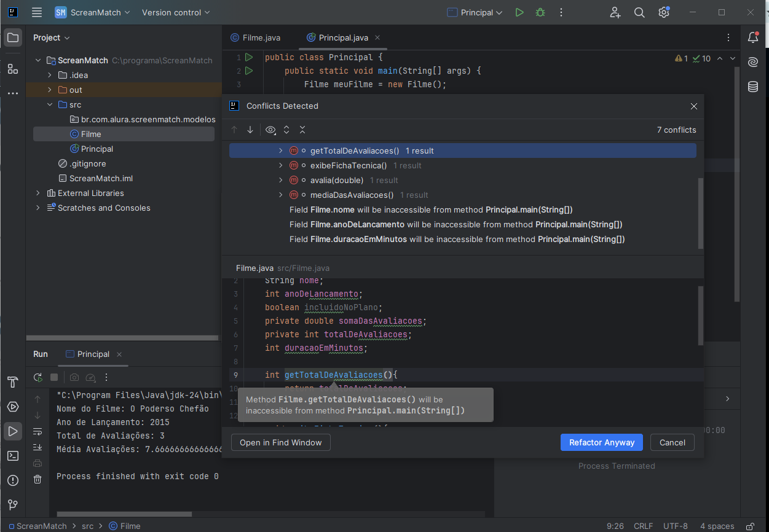The image size is (769, 532).
Task: Expand the .idea folder
Action: coord(50,75)
